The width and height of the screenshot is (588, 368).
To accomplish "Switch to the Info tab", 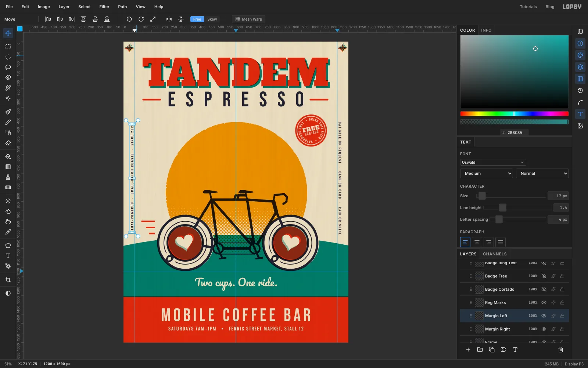I will (x=486, y=30).
